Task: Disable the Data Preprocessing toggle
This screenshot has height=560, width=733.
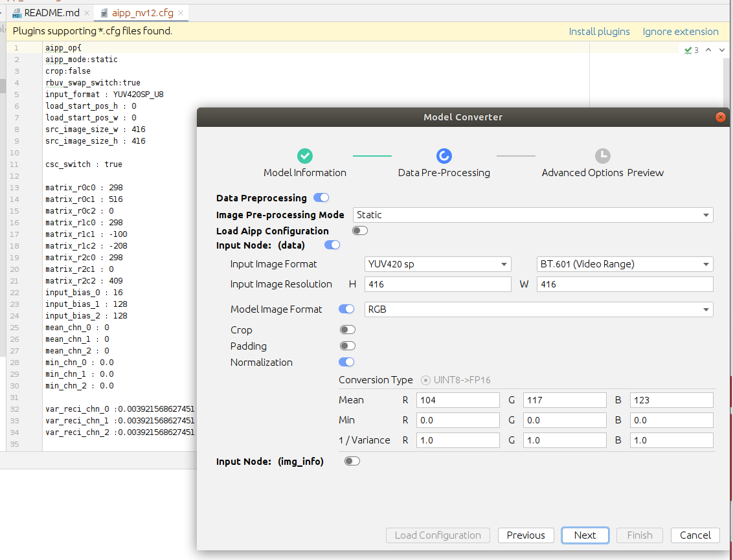Action: coord(321,198)
